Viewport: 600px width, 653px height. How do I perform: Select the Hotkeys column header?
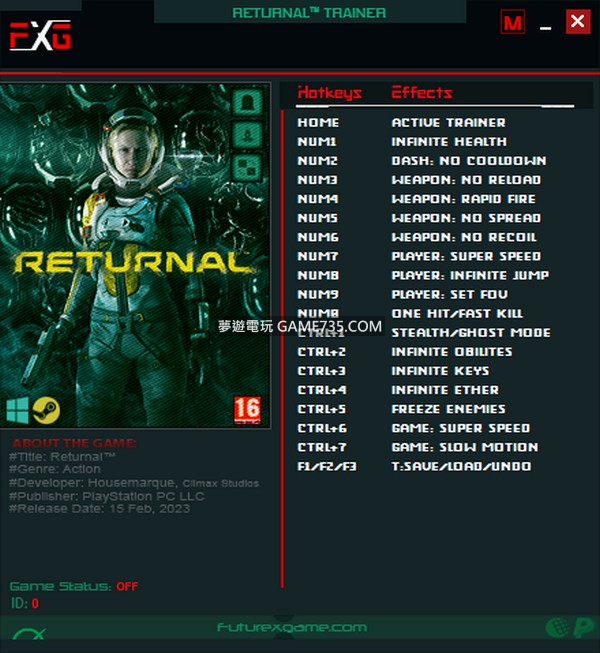329,92
